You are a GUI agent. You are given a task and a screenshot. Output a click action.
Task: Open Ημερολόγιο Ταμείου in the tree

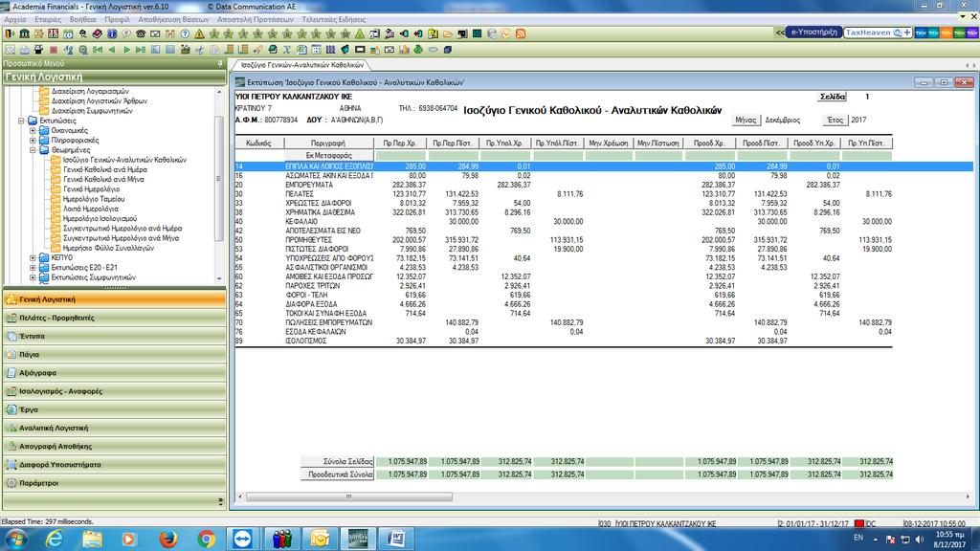click(94, 199)
